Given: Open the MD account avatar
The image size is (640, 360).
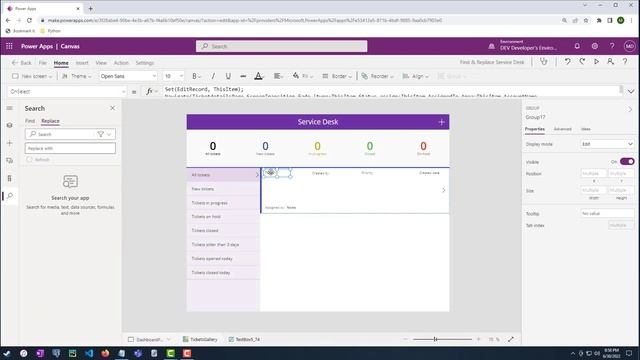Looking at the screenshot, I should point(629,46).
